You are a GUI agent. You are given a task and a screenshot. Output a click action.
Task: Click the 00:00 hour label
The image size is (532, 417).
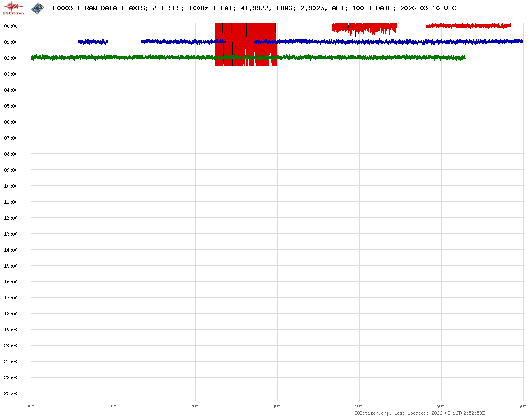tap(11, 26)
